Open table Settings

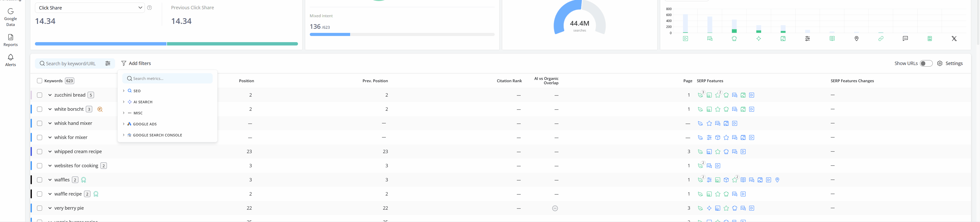point(950,63)
